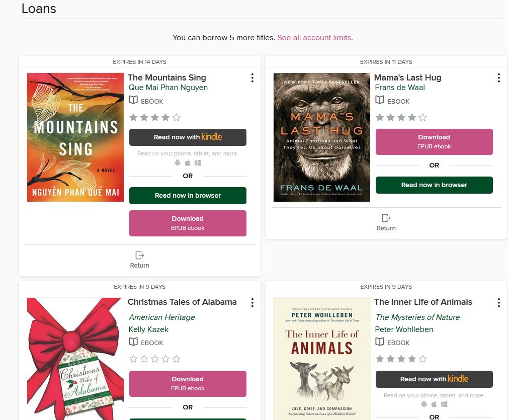Download EPUB of Mama's Last Hug
Viewport: 508px width, 420px height.
(x=434, y=141)
